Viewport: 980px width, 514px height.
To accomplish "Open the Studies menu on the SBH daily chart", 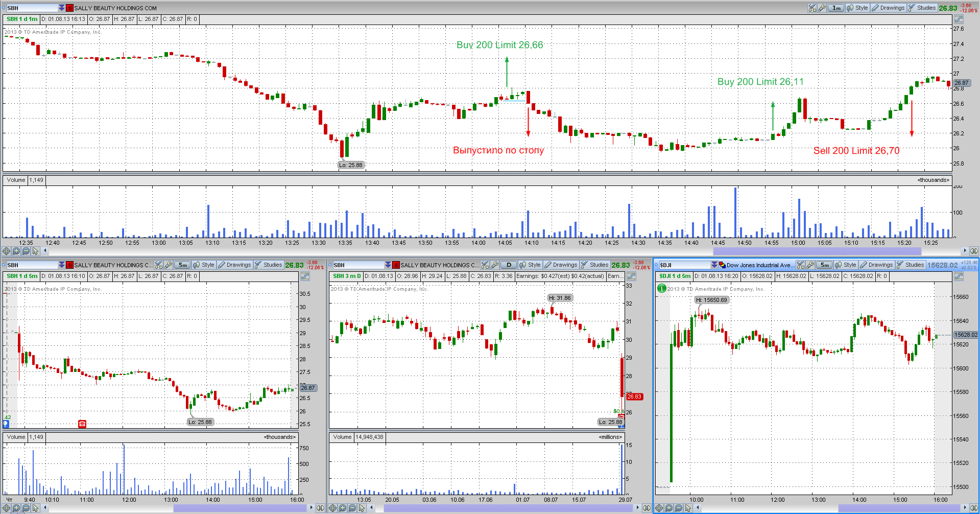I will tap(594, 265).
